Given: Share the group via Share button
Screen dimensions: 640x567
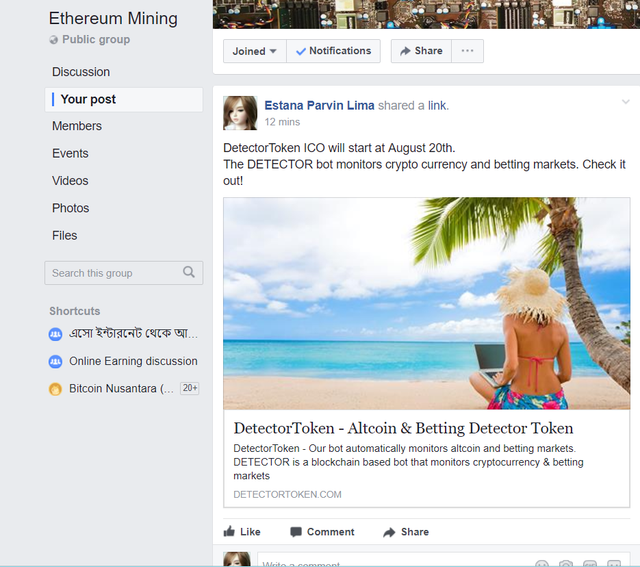Looking at the screenshot, I should tap(421, 51).
